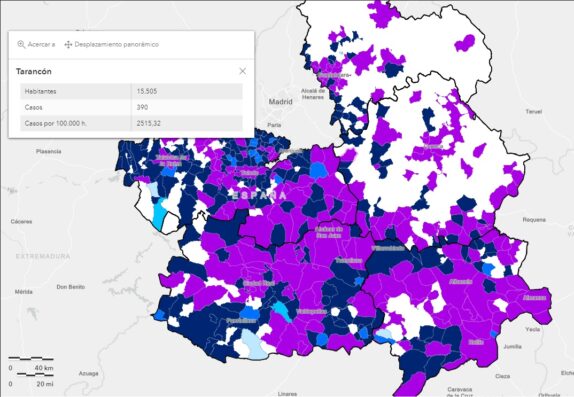Viewport: 574px width, 397px height.
Task: Select the Casos row label
Action: 33,107
